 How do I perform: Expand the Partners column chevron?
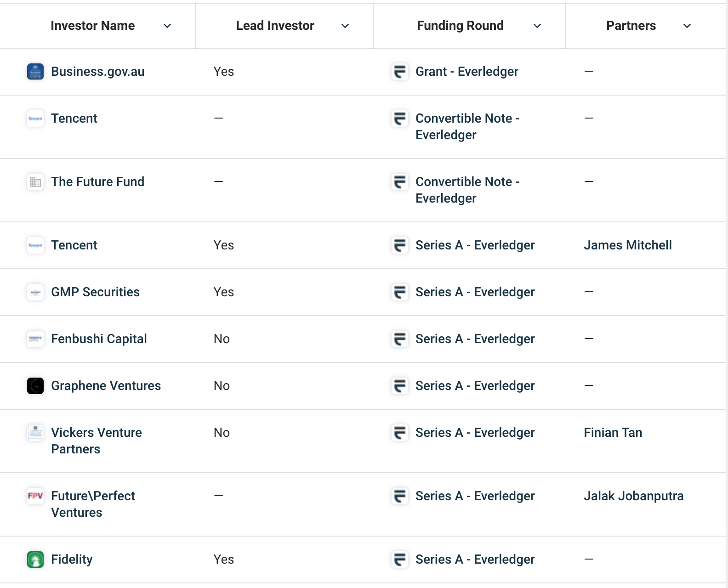pyautogui.click(x=687, y=26)
